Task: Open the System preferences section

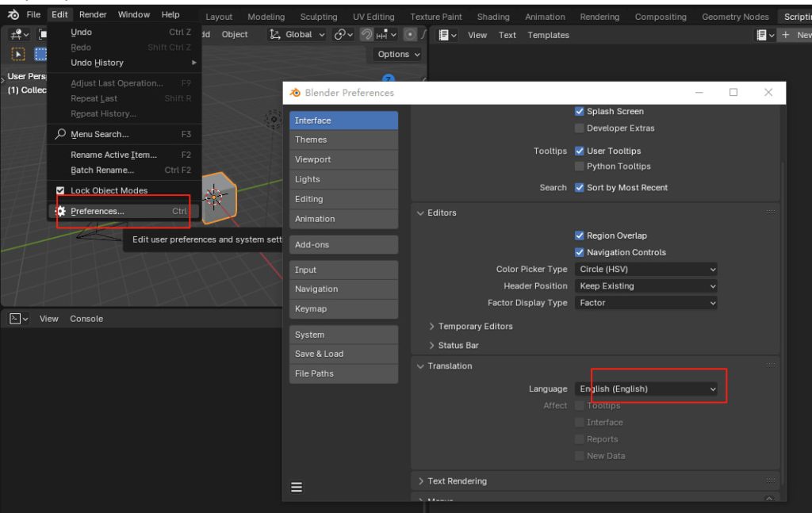Action: [x=343, y=335]
